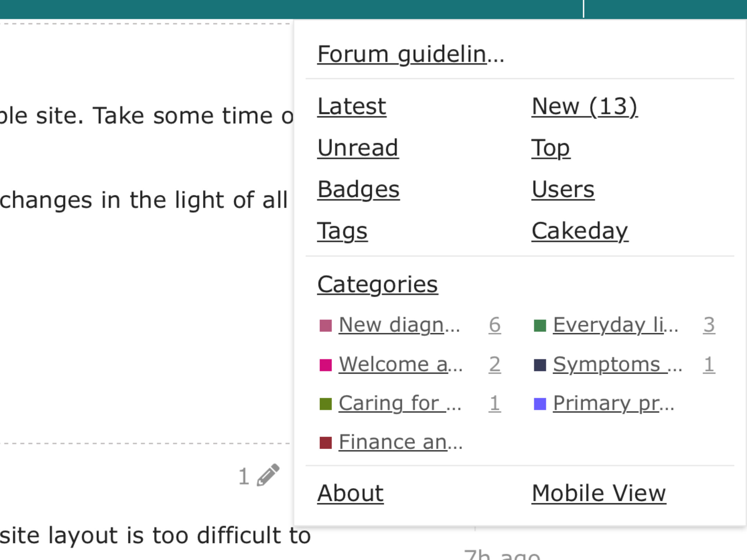The width and height of the screenshot is (747, 560).
Task: Click the Primary progressive category color square
Action: point(540,404)
